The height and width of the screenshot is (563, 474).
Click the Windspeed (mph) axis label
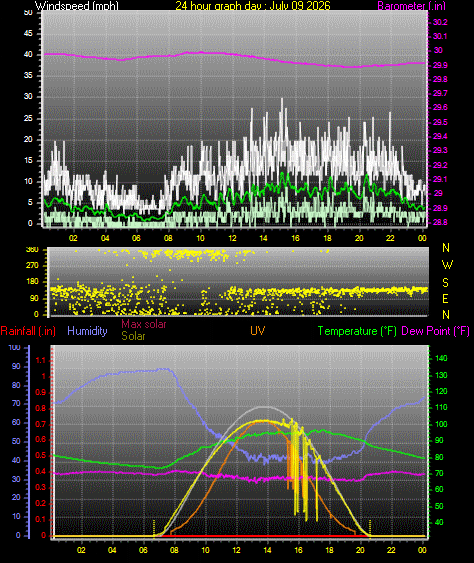76,5
